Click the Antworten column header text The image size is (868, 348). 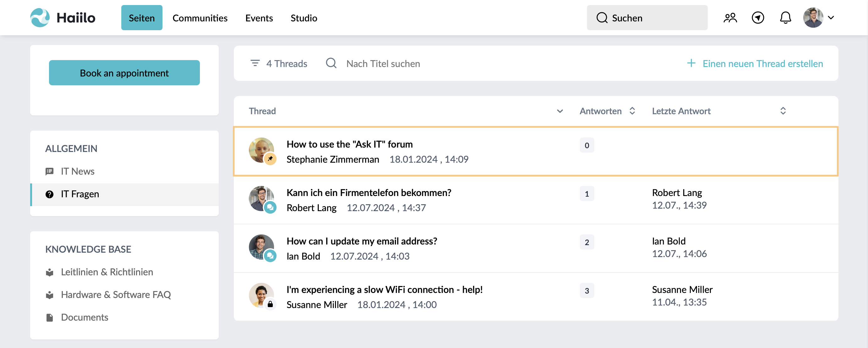(x=601, y=111)
